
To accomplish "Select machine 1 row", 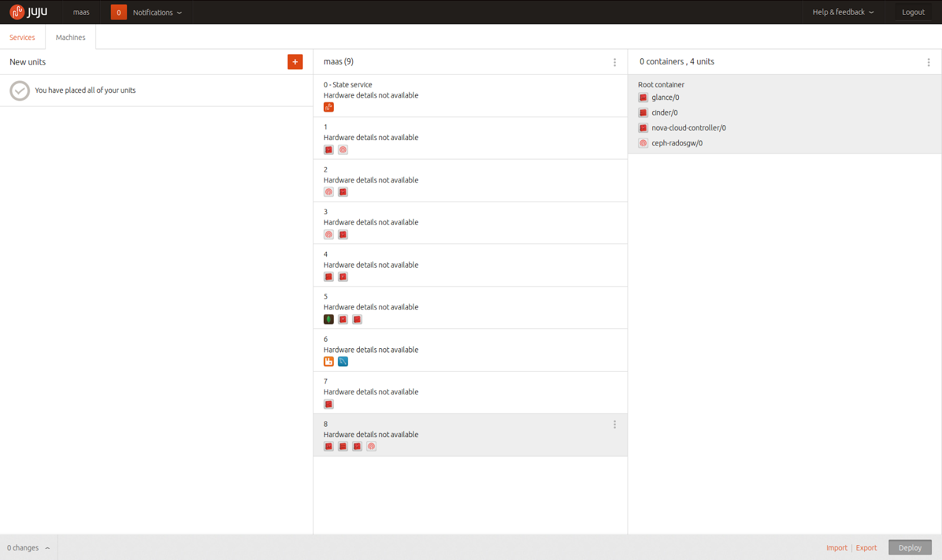I will tap(470, 138).
